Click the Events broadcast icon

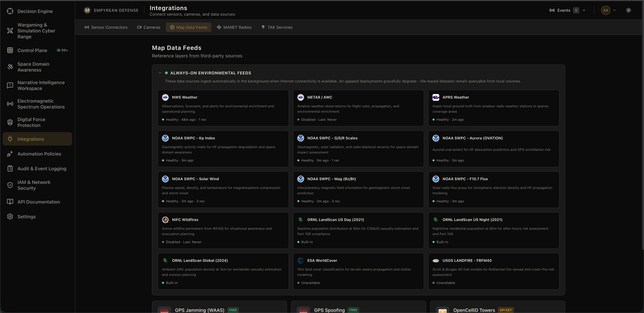pos(552,10)
